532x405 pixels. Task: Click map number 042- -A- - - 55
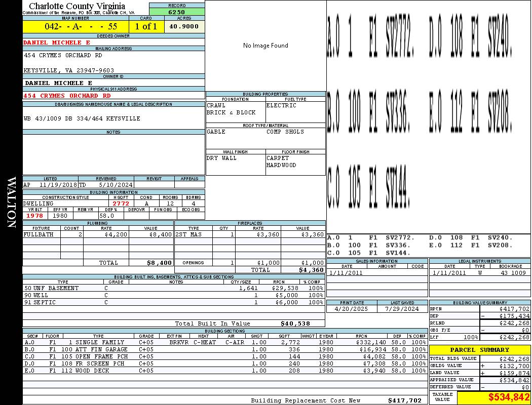(81, 26)
